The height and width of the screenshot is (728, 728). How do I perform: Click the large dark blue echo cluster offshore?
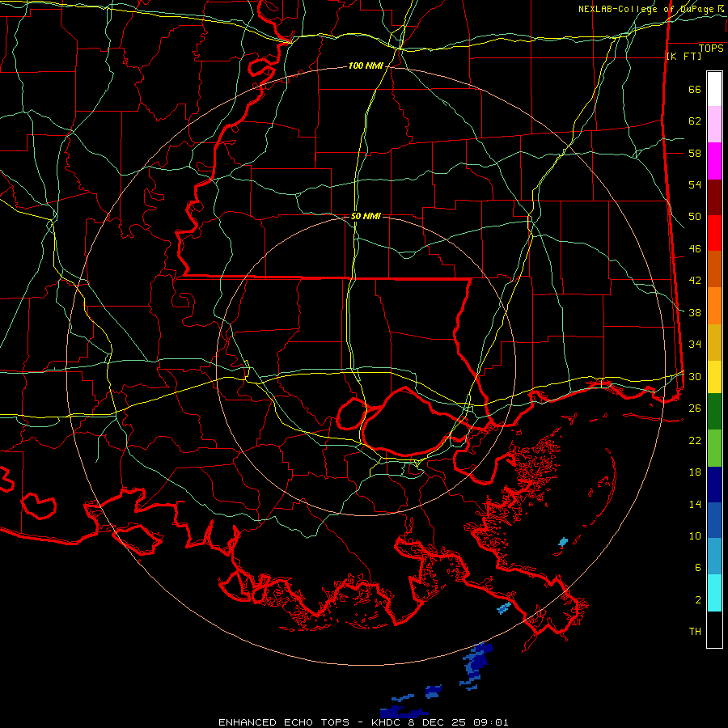click(x=476, y=664)
